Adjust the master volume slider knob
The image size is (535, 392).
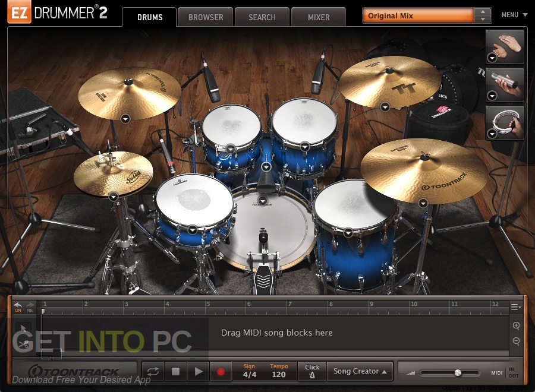click(x=458, y=373)
